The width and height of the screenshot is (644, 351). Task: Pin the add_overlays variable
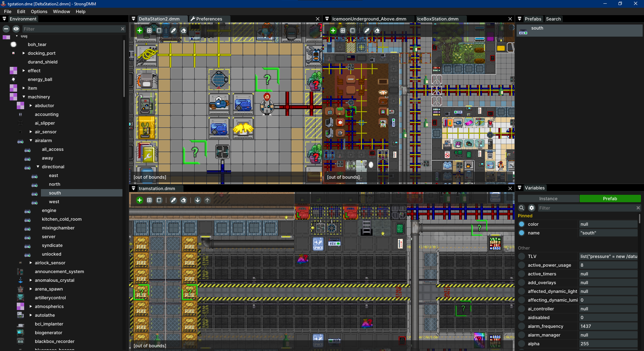pos(522,282)
